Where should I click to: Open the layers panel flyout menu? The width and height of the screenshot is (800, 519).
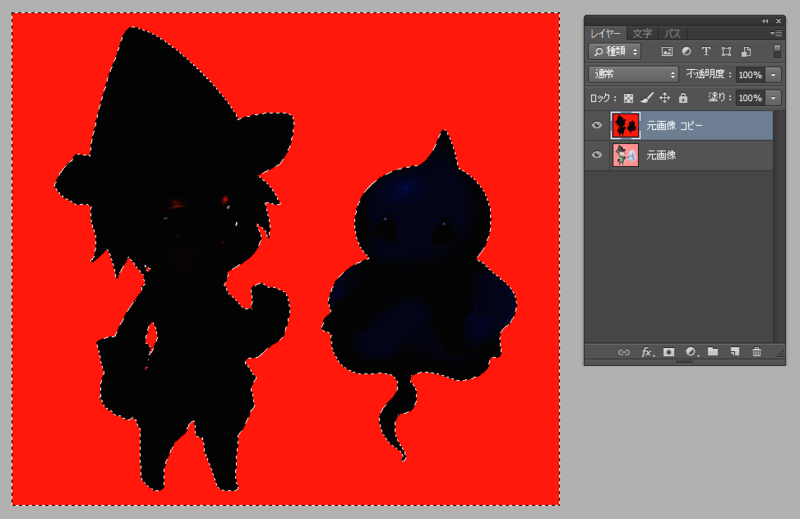776,33
